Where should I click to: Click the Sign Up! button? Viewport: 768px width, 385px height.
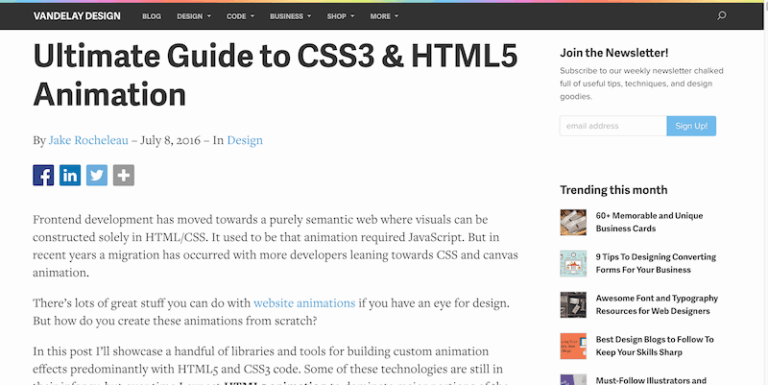[691, 126]
